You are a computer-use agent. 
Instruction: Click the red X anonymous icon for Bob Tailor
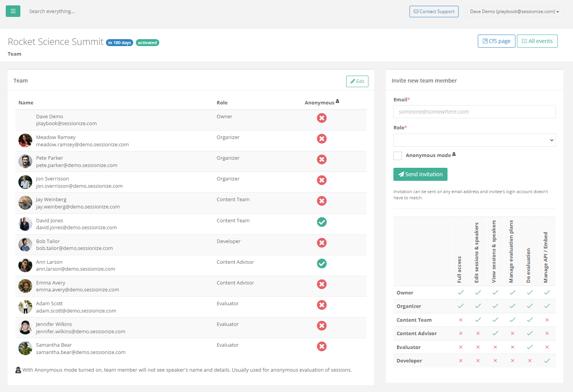(322, 243)
